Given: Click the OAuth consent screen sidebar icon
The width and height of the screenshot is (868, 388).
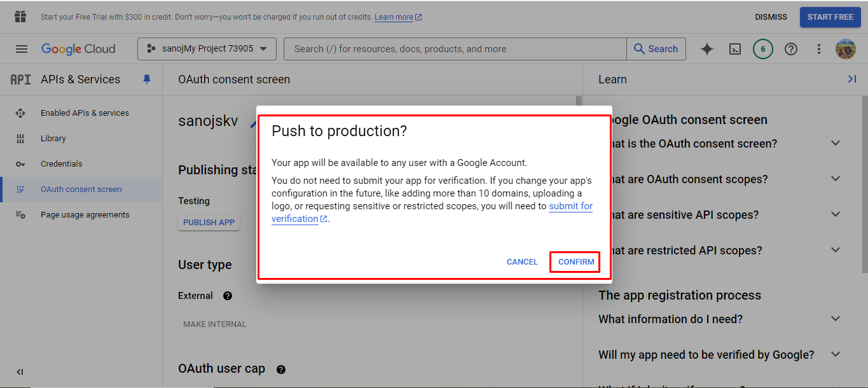Looking at the screenshot, I should (x=20, y=190).
